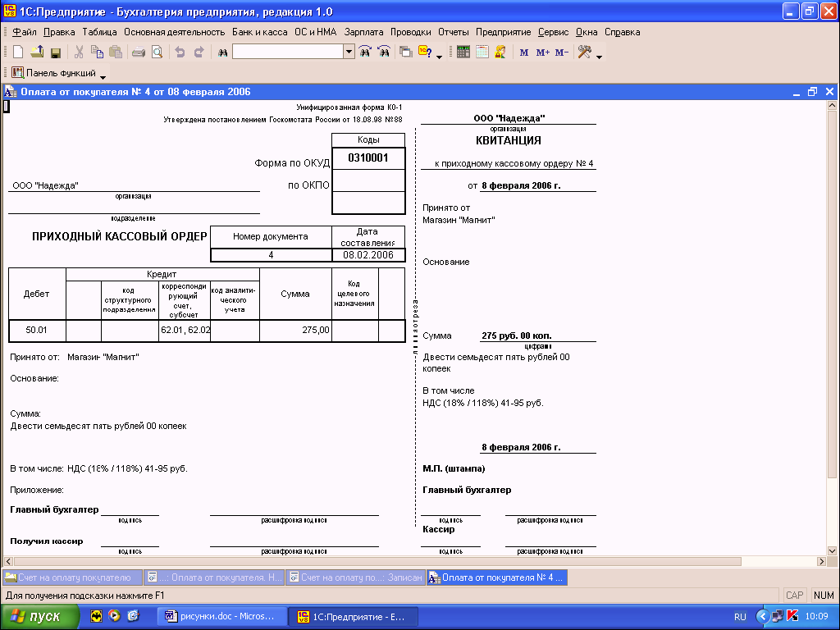Click the Windows пуск Start button
This screenshot has width=840, height=630.
tap(39, 617)
